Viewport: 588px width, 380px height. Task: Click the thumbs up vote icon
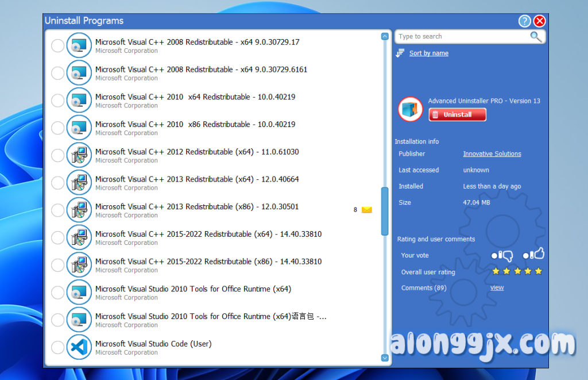537,255
